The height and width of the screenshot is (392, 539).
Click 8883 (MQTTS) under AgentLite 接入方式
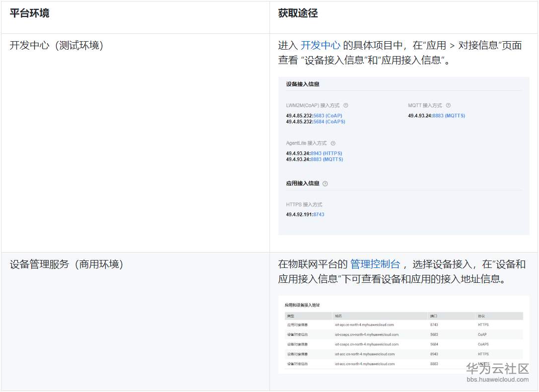327,159
